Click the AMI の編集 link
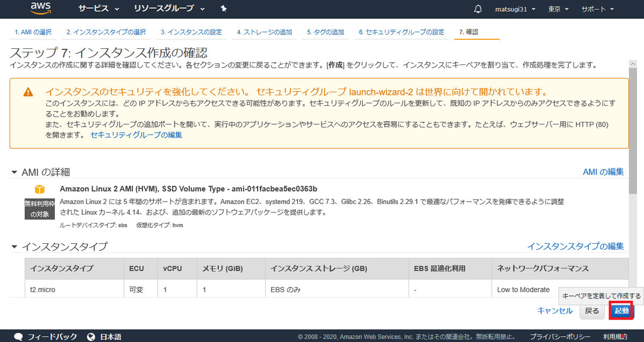The height and width of the screenshot is (342, 644). pos(603,172)
